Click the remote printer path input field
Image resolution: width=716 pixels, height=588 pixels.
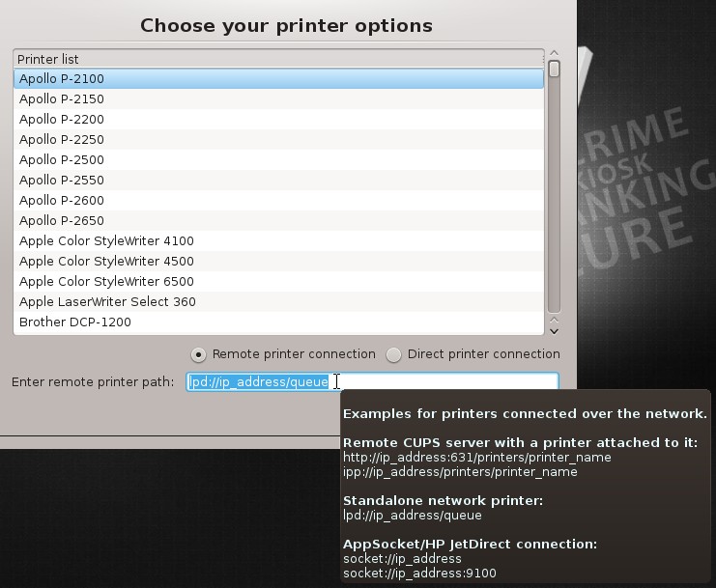[372, 381]
